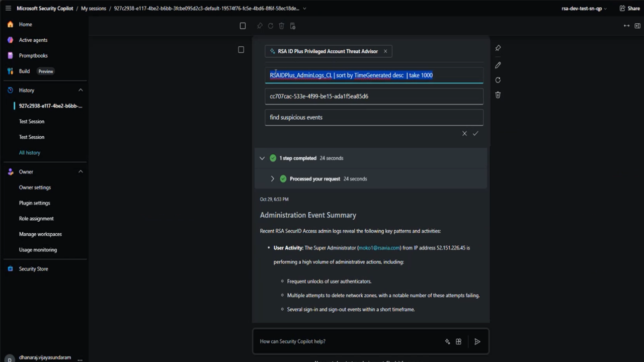Open Owner settings
This screenshot has width=644, height=362.
pyautogui.click(x=35, y=187)
